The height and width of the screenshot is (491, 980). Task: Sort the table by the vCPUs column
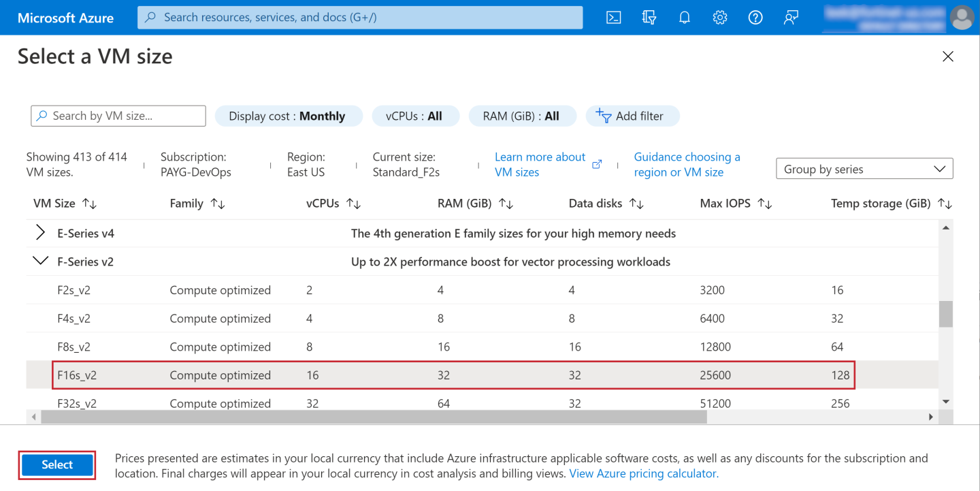pyautogui.click(x=333, y=204)
